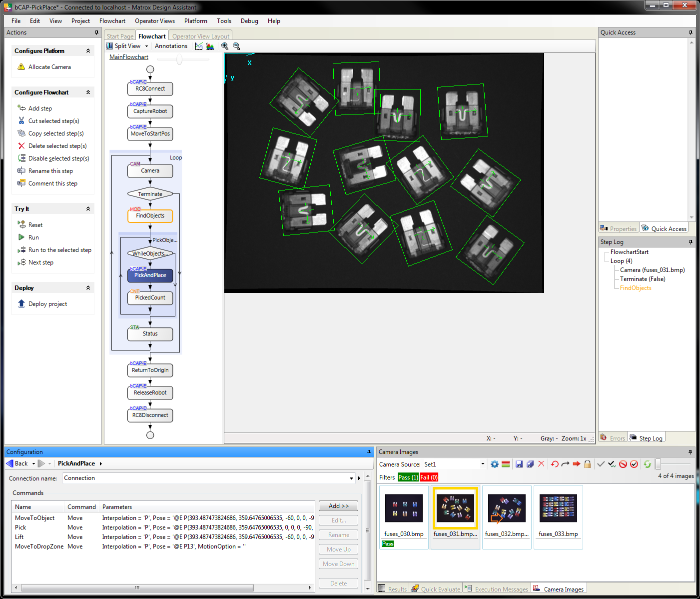Open the Camera Source dropdown
This screenshot has width=700, height=599.
pyautogui.click(x=483, y=464)
